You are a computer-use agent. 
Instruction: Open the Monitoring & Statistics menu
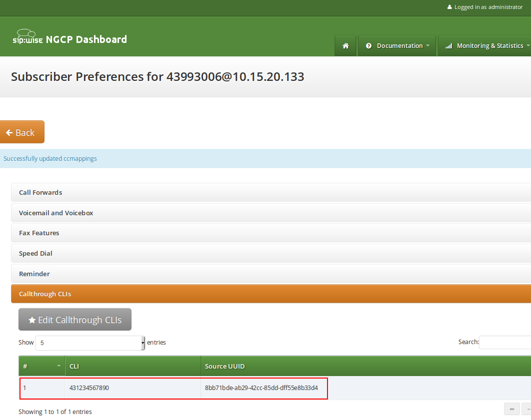click(486, 46)
